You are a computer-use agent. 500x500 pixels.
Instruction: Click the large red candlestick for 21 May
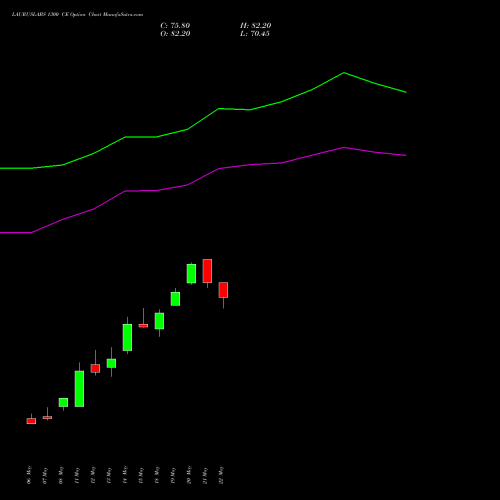pyautogui.click(x=207, y=271)
